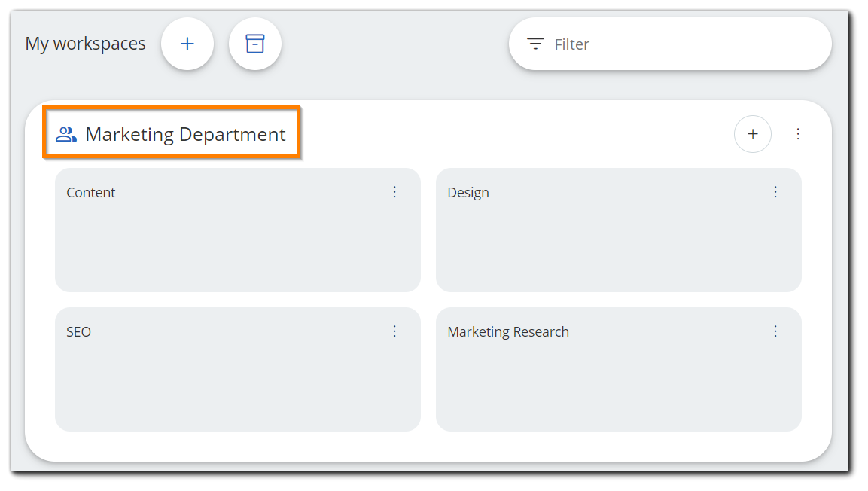
Task: Open the Marketing Research card three-dot menu
Action: [x=775, y=331]
